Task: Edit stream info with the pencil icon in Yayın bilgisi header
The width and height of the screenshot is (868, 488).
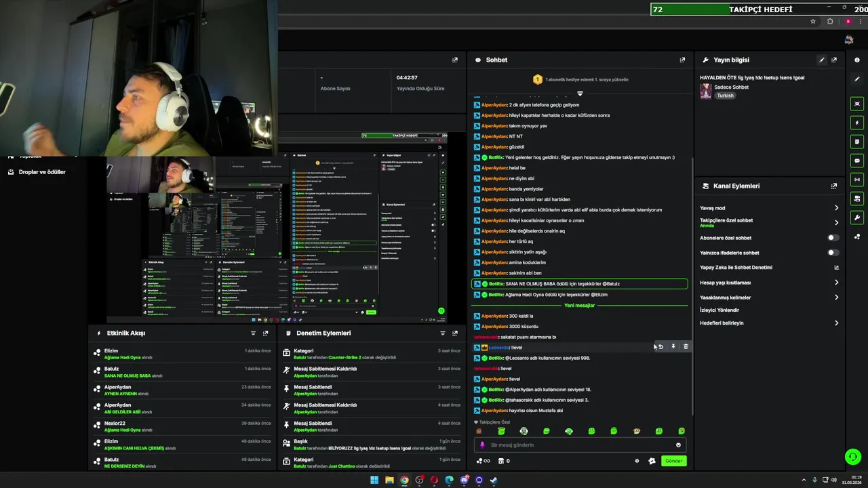Action: pos(822,60)
